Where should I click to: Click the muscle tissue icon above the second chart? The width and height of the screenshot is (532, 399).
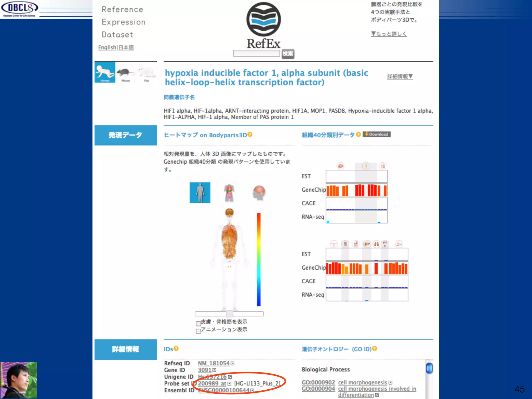(x=399, y=244)
